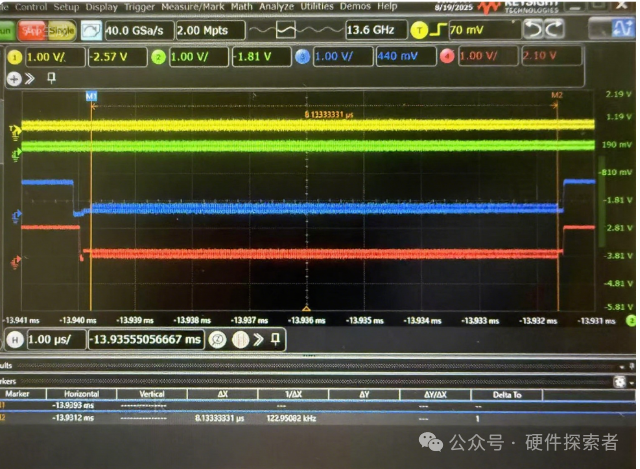Screen dimensions: 640x469
Task: Click channel 3 blue ground indicator
Action: 17,216
